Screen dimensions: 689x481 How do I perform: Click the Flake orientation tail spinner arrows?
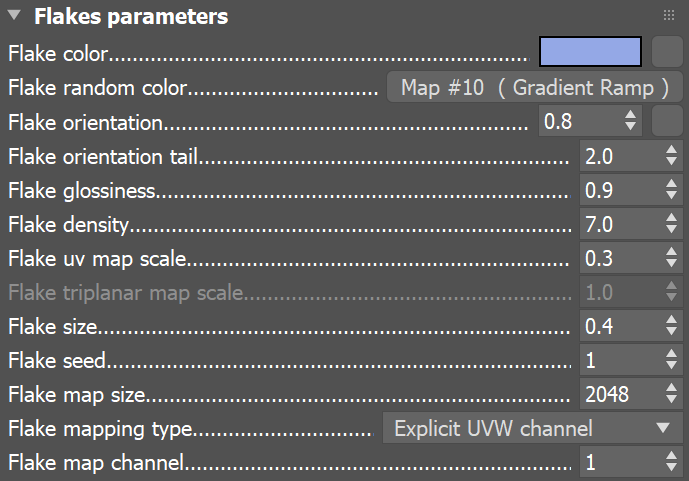point(670,157)
